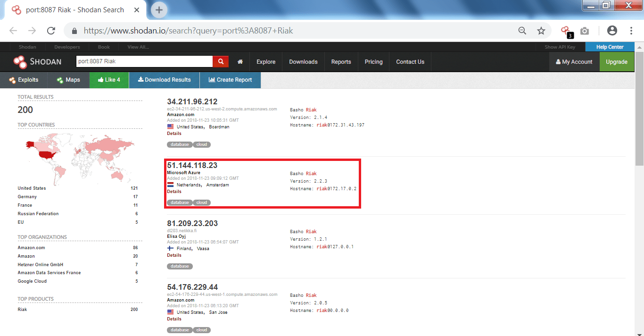Image resolution: width=644 pixels, height=336 pixels.
Task: Open the Downloads menu item
Action: 303,62
